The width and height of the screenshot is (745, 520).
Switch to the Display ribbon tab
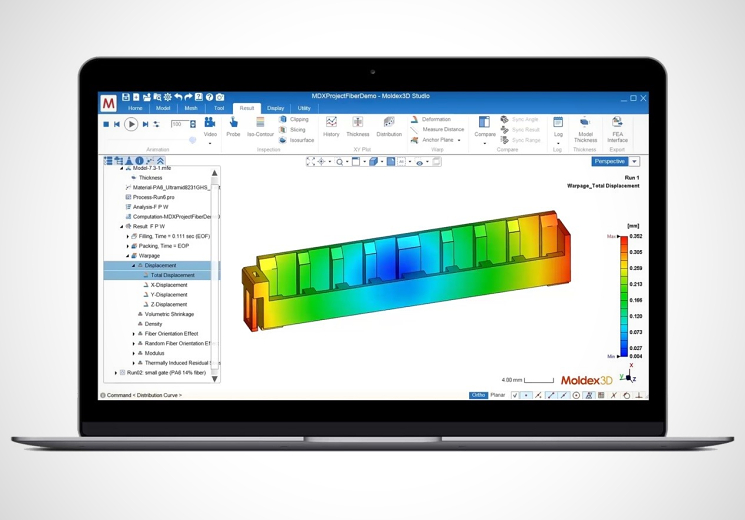276,108
